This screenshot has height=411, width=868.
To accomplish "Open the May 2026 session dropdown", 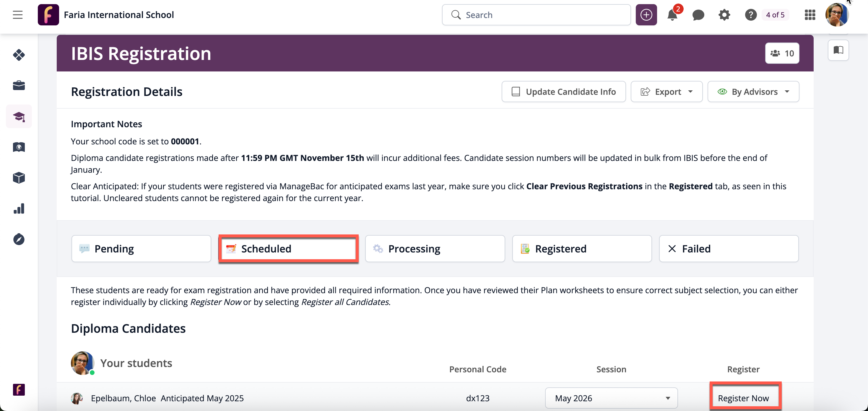I will 611,398.
